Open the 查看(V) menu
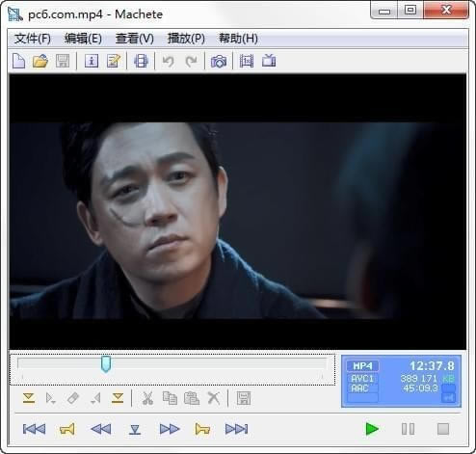476x454 pixels. [x=135, y=39]
